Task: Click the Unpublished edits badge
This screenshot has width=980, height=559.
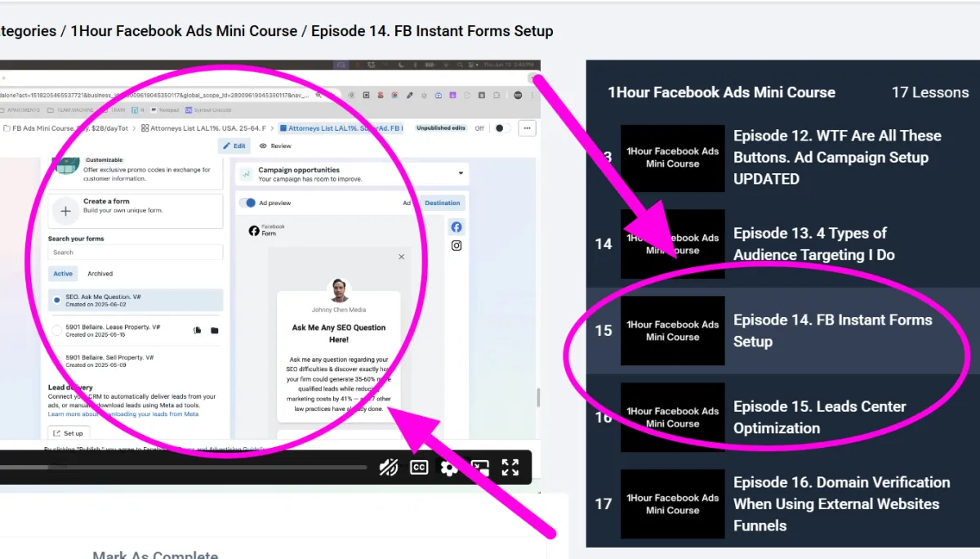Action: pyautogui.click(x=441, y=128)
